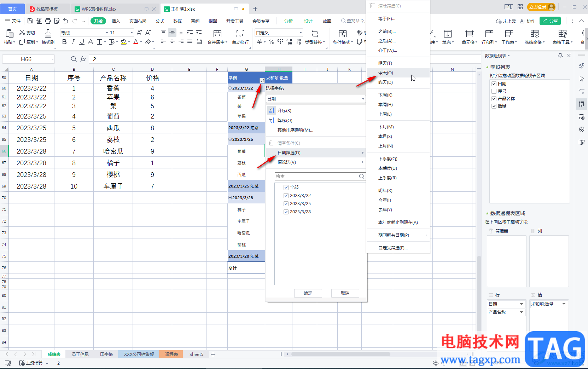Toggle Italic formatting
This screenshot has width=588, height=369.
(x=73, y=42)
